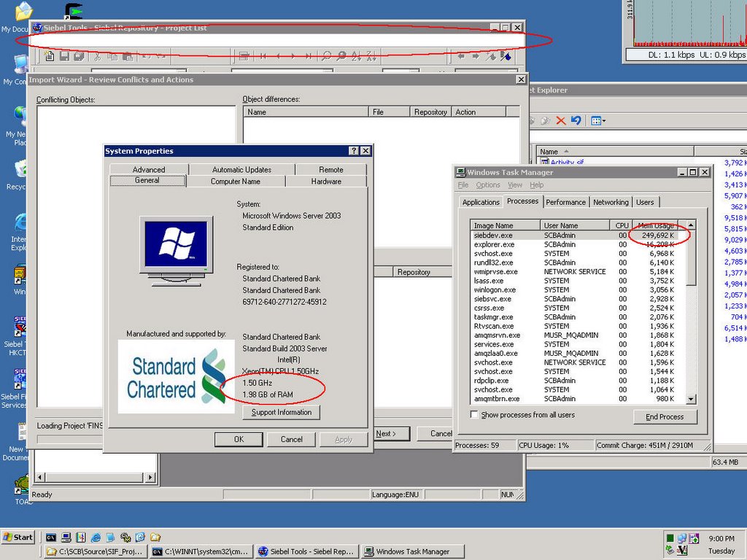Select the Rtvscan.exe process row

(578, 326)
